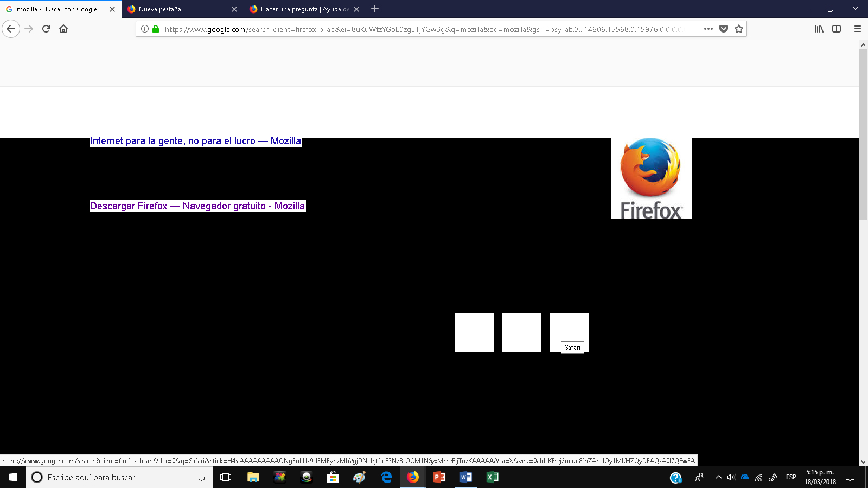The height and width of the screenshot is (488, 868).
Task: Click the padlock site security icon
Action: pyautogui.click(x=155, y=29)
